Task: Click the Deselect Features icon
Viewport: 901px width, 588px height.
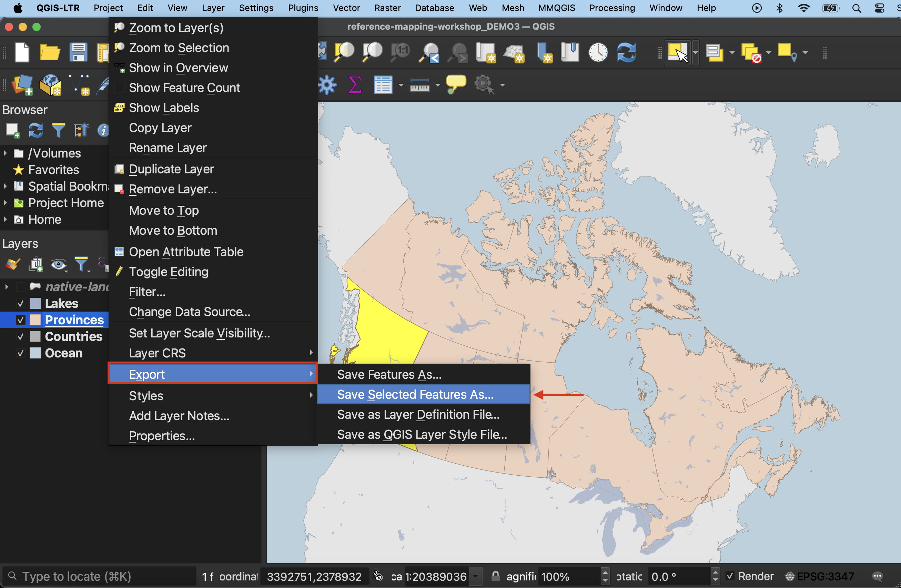Action: [x=751, y=53]
